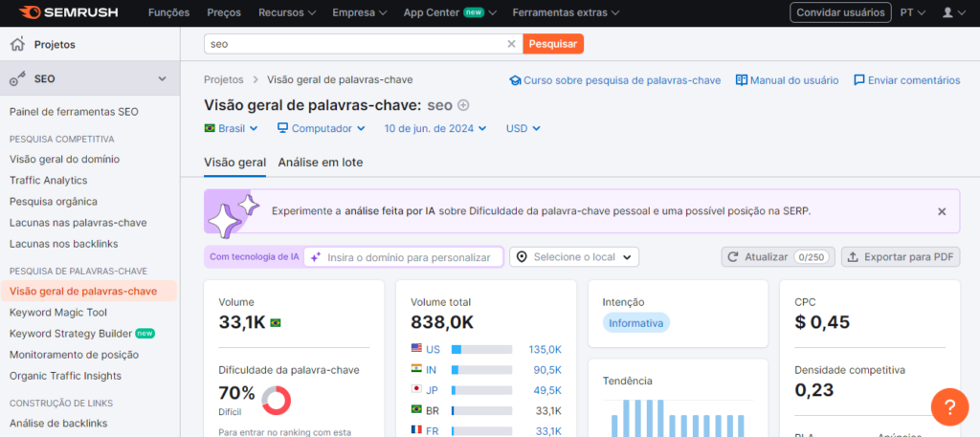Image resolution: width=980 pixels, height=437 pixels.
Task: Switch to the Análise em lote tab
Action: [321, 163]
